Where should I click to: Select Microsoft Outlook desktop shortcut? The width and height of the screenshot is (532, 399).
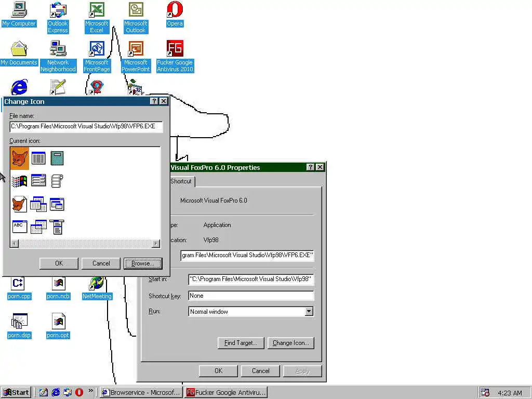136,18
